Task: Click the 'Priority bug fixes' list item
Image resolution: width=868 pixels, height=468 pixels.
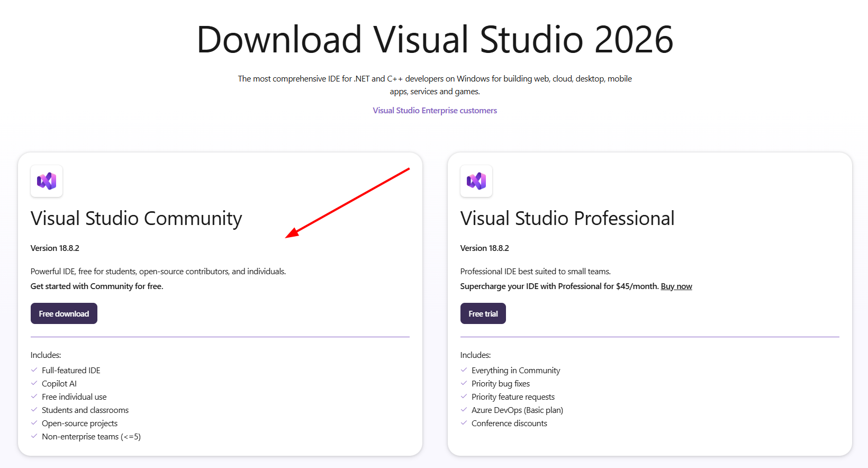Action: click(501, 384)
